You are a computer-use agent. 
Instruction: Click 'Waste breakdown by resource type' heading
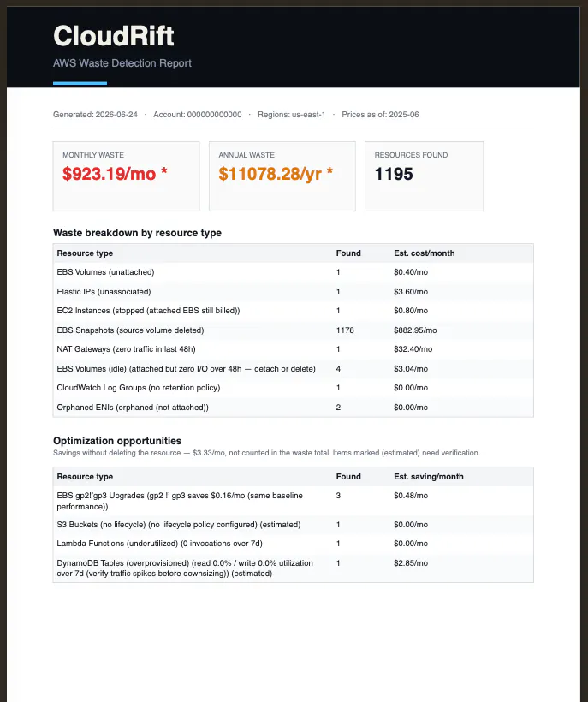click(138, 233)
